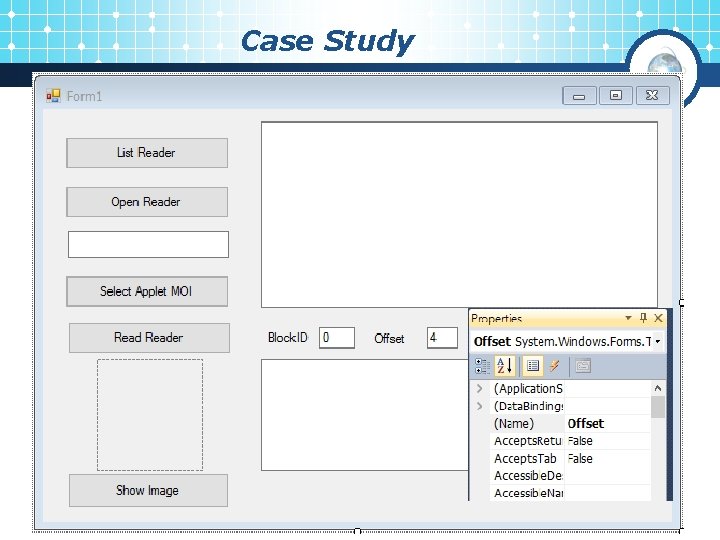Focus the text box under Open Reader
The image size is (720, 540).
(x=148, y=244)
